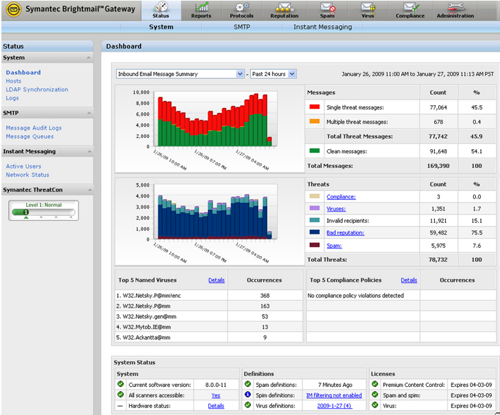
Task: Click the purple Viruses legend swatch
Action: (314, 208)
